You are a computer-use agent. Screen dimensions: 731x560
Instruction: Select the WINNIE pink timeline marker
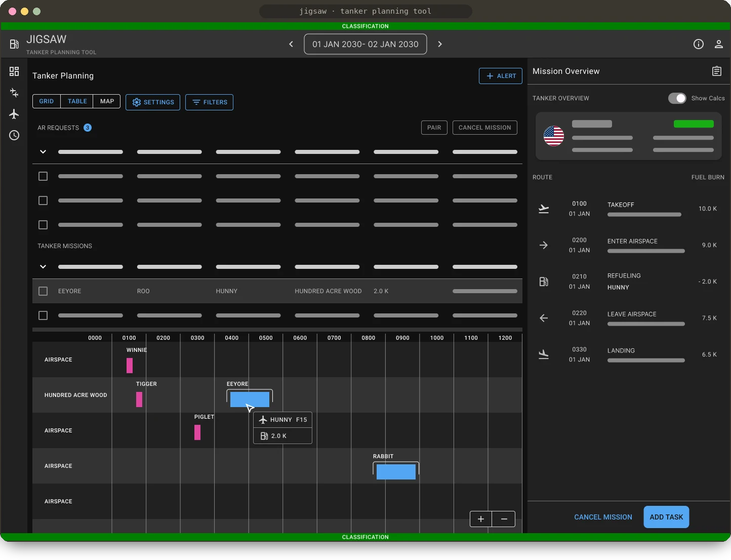coord(130,366)
